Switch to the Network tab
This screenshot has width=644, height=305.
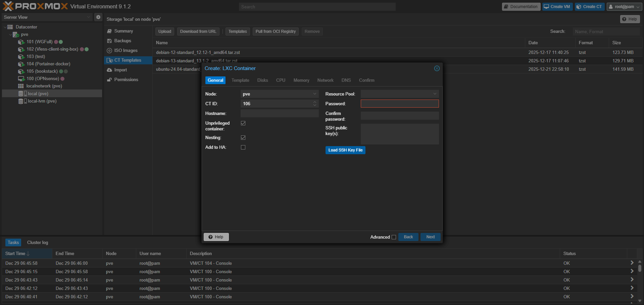pos(325,80)
